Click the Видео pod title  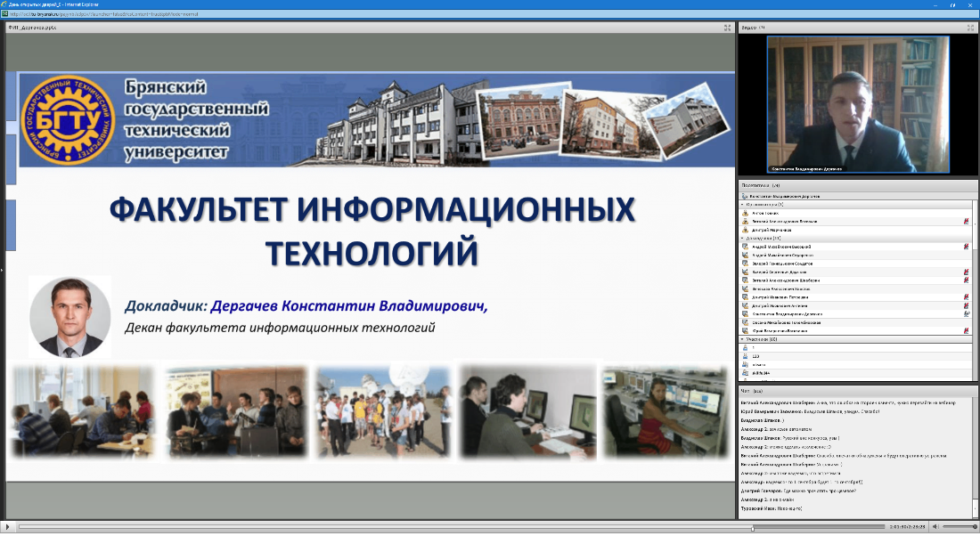pyautogui.click(x=753, y=28)
